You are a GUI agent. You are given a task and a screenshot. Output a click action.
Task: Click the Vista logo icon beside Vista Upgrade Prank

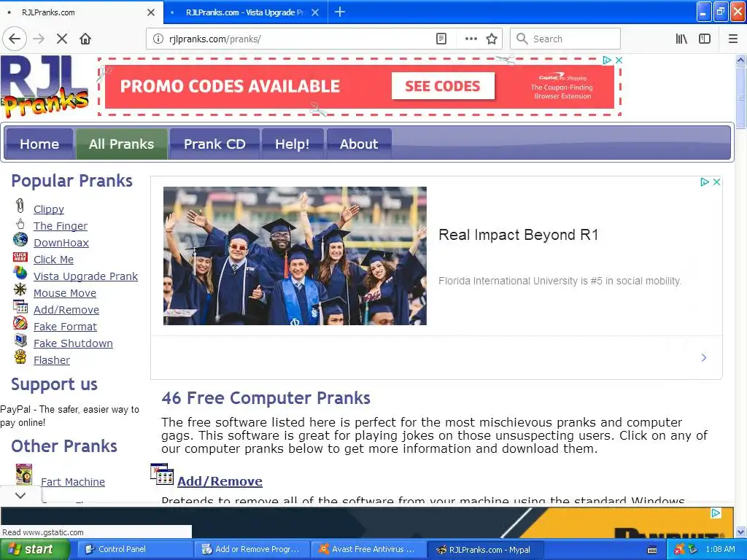click(x=20, y=273)
